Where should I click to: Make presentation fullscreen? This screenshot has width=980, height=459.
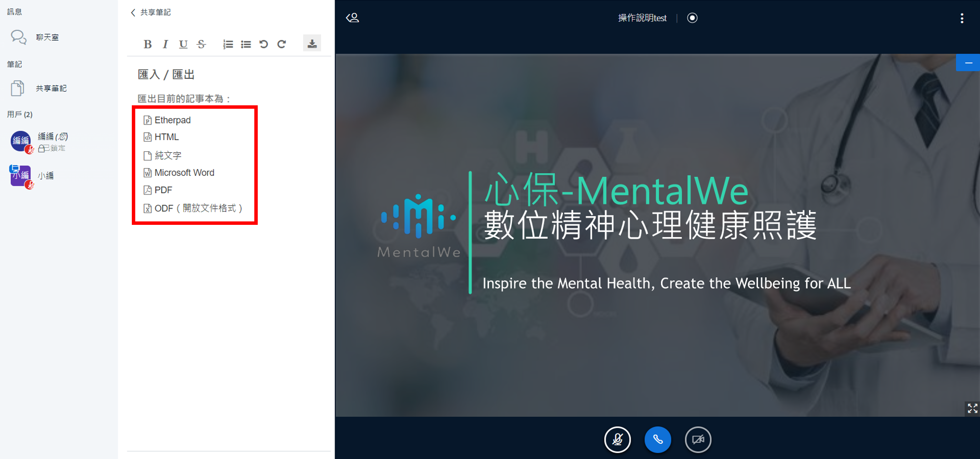click(x=972, y=408)
